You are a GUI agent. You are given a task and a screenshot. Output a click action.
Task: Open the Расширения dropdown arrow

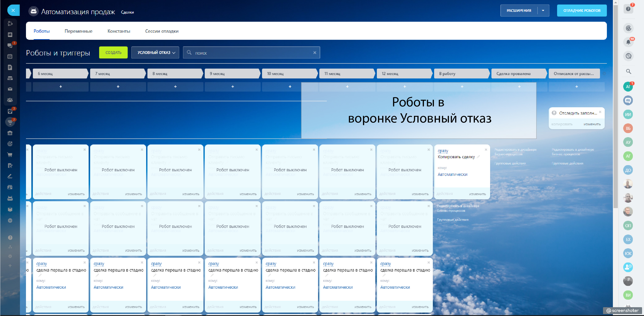[543, 11]
